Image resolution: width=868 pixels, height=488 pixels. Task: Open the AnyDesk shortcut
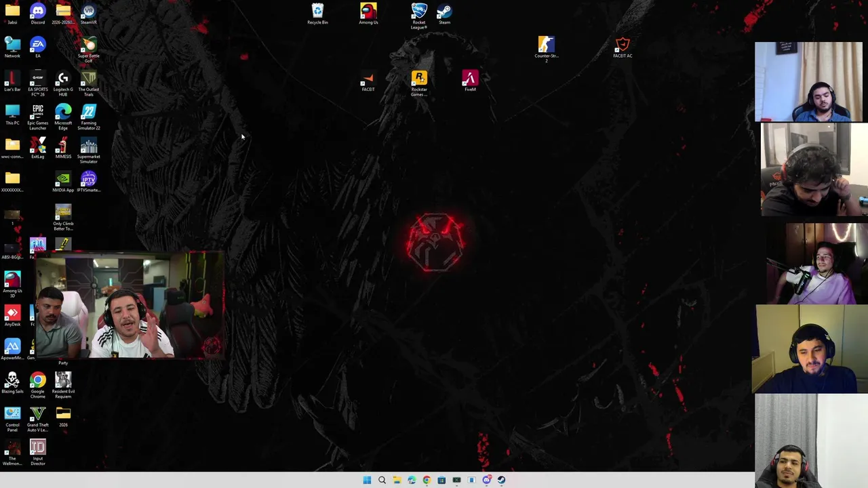[x=12, y=316]
